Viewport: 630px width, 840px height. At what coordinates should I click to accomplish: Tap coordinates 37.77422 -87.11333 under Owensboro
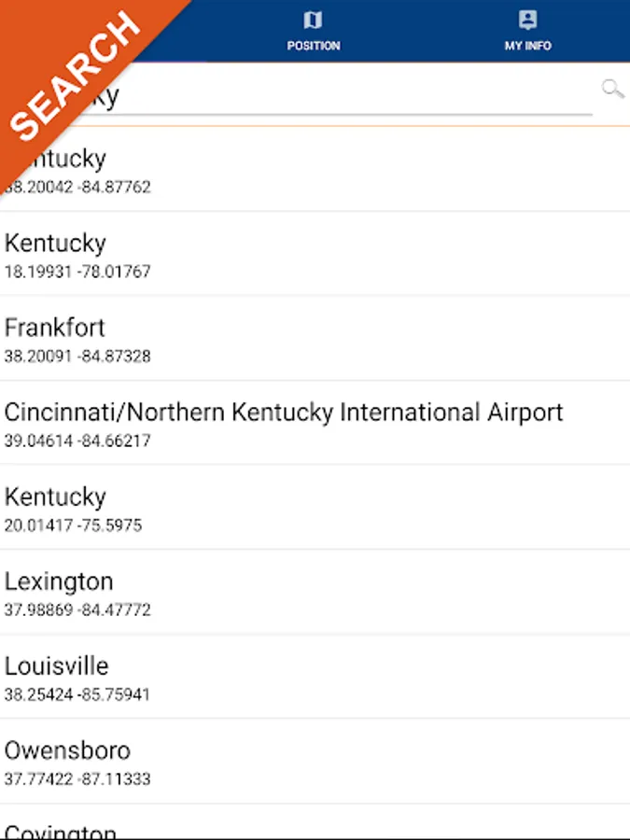click(77, 778)
